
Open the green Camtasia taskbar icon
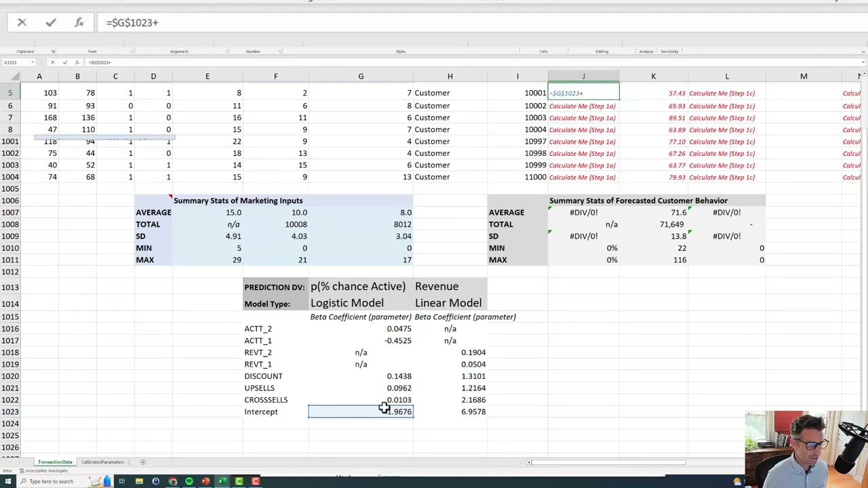coord(239,481)
